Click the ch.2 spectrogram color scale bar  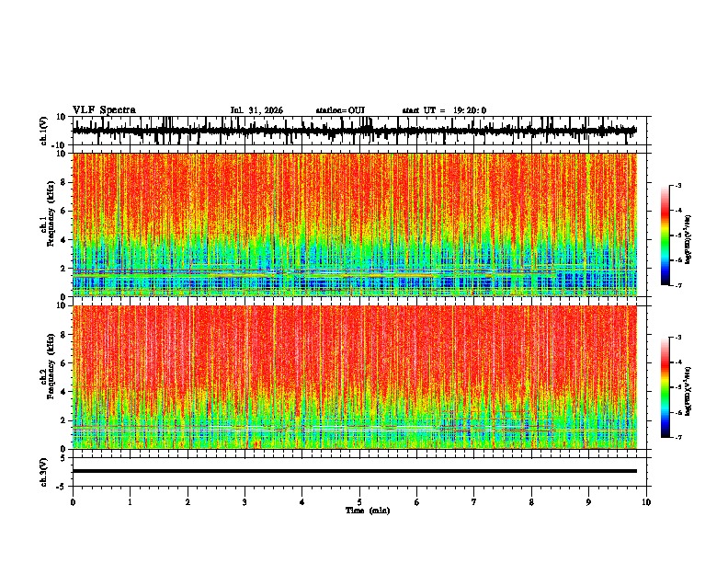click(x=665, y=387)
